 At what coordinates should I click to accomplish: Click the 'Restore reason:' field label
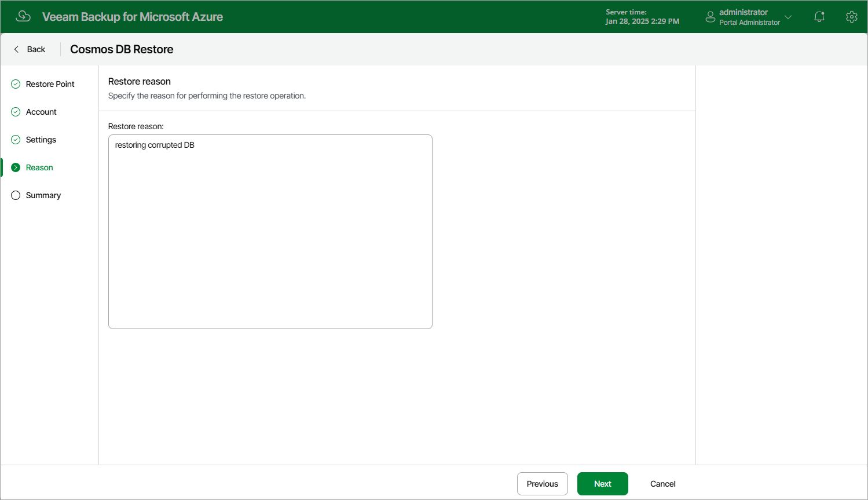pyautogui.click(x=136, y=126)
